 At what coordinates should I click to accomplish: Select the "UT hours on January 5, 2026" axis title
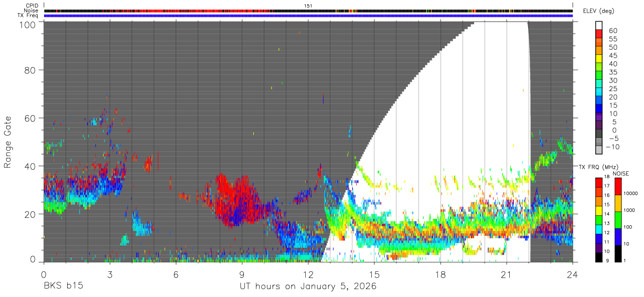(x=308, y=287)
